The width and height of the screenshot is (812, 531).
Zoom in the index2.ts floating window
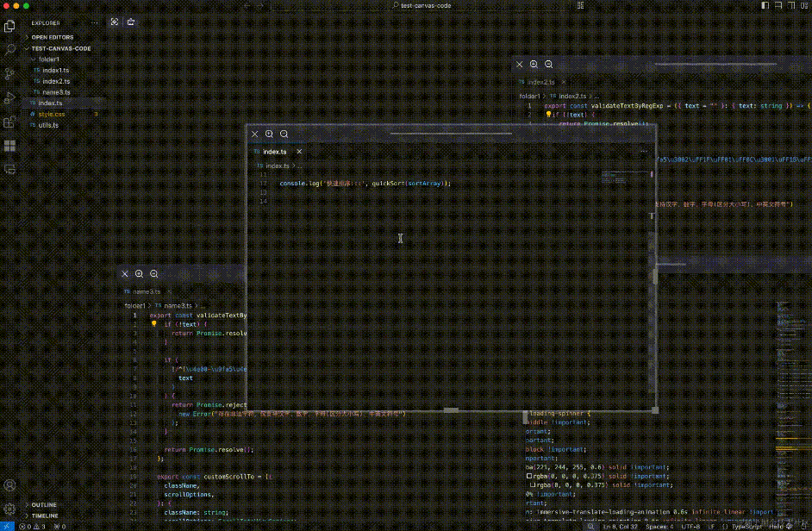534,65
